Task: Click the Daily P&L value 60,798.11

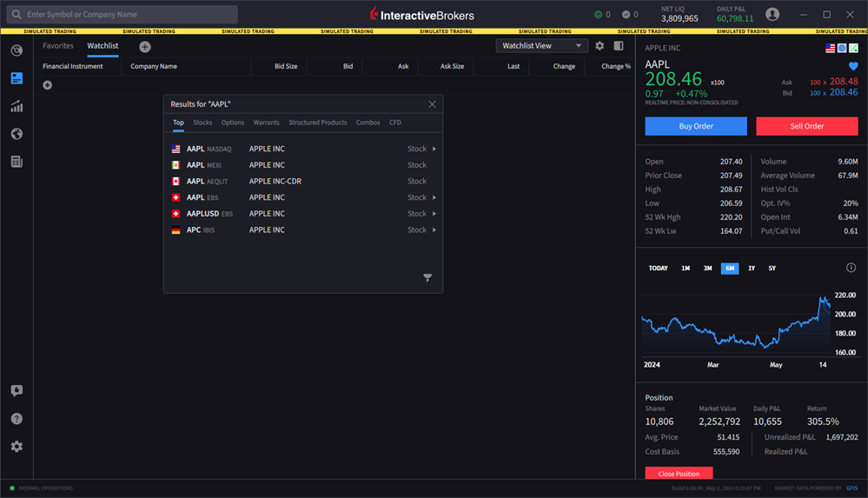Action: click(x=735, y=19)
